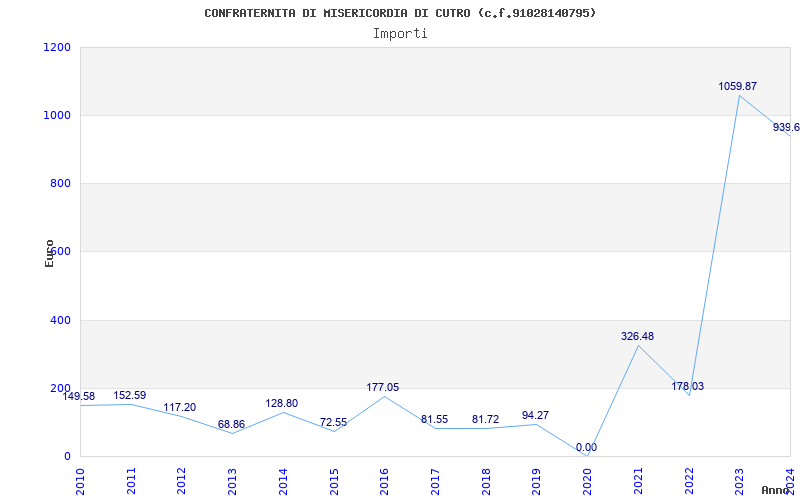
Task: Click the Importi subtitle
Action: click(x=400, y=34)
